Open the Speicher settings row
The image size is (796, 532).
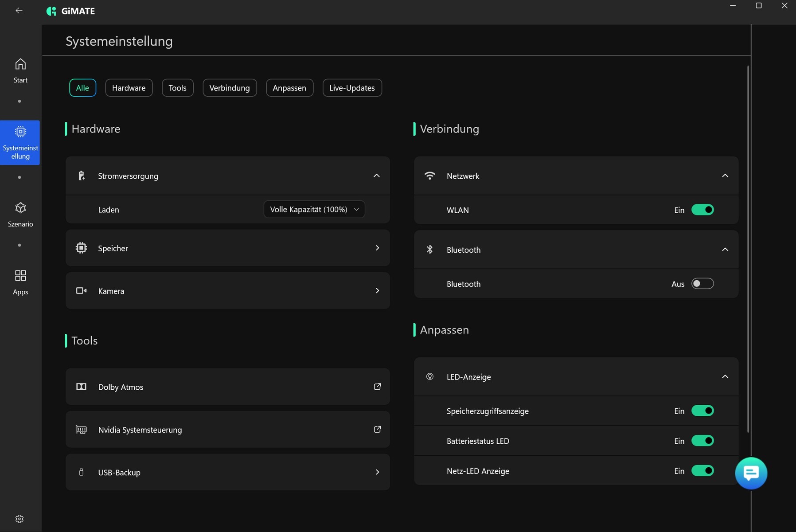[x=227, y=248]
